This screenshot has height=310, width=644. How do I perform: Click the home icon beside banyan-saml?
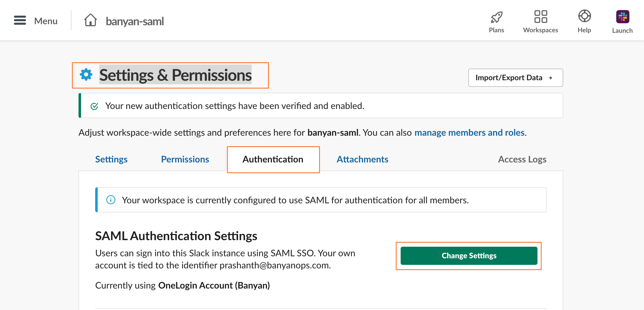[90, 20]
